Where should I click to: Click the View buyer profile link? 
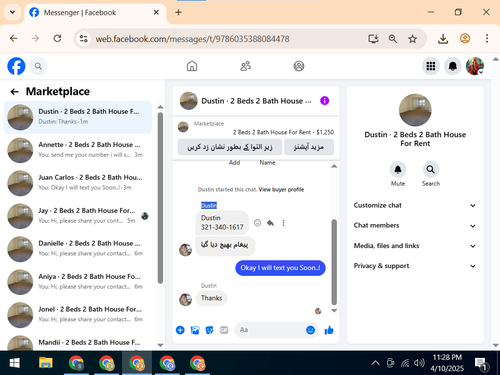281,190
